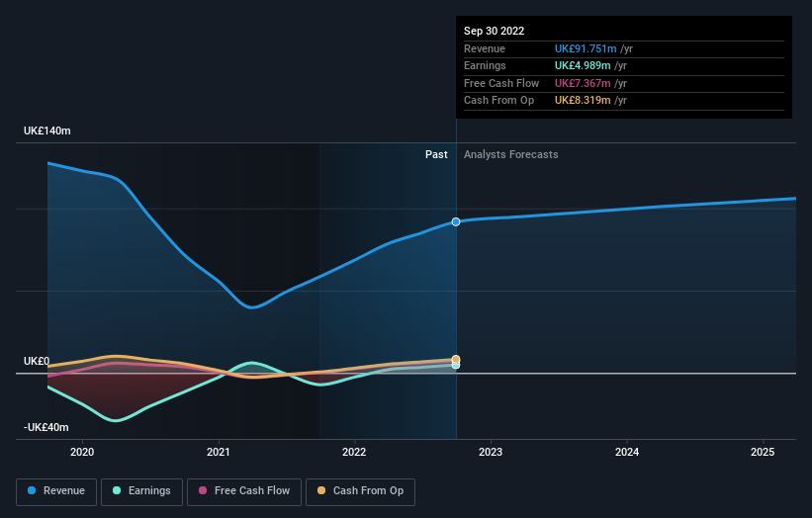This screenshot has width=812, height=518.
Task: Click the 2022 x-axis label
Action: pyautogui.click(x=354, y=453)
